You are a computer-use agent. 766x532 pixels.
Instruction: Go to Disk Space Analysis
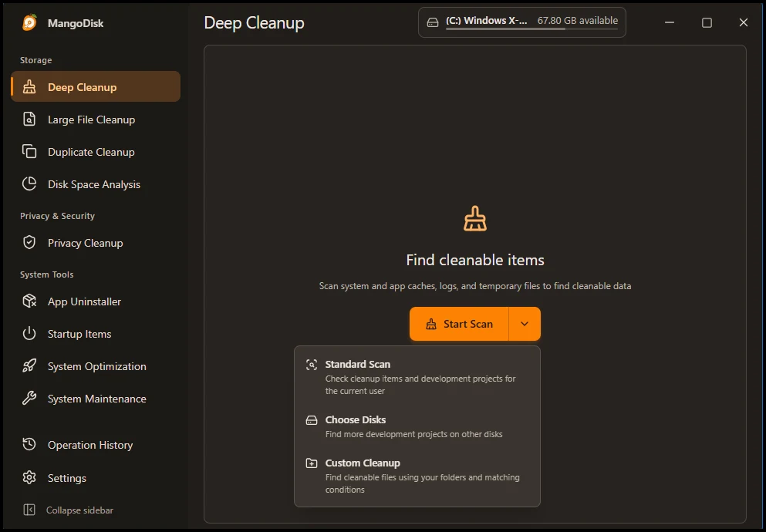pos(94,184)
